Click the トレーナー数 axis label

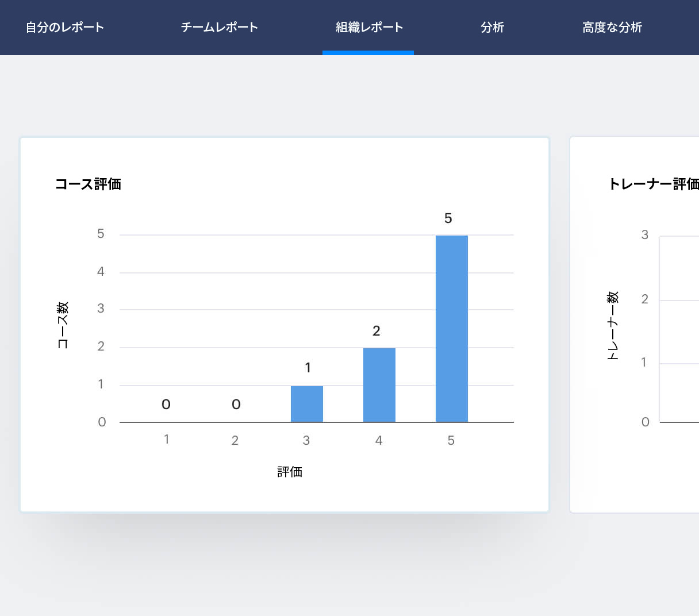(613, 325)
